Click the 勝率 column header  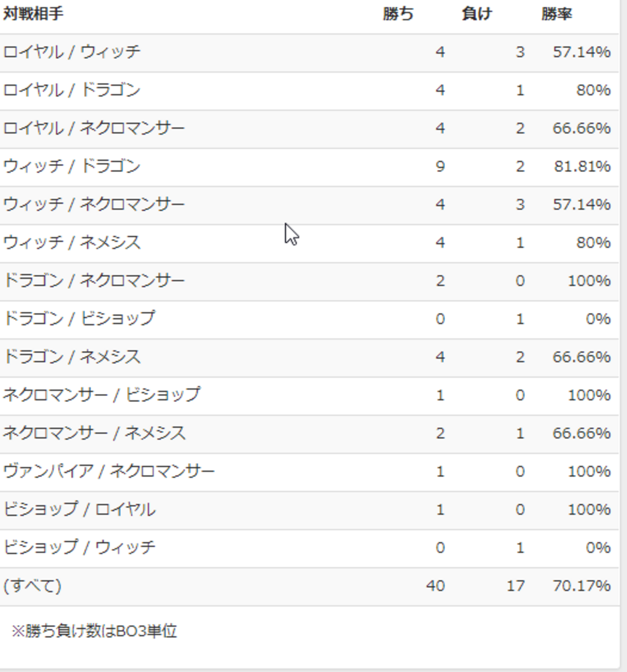point(556,14)
